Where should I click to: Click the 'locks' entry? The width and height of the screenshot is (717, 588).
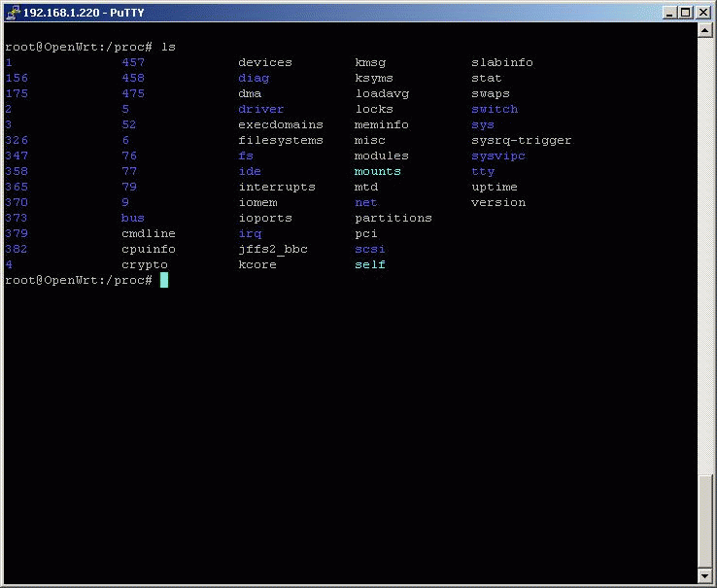coord(374,109)
